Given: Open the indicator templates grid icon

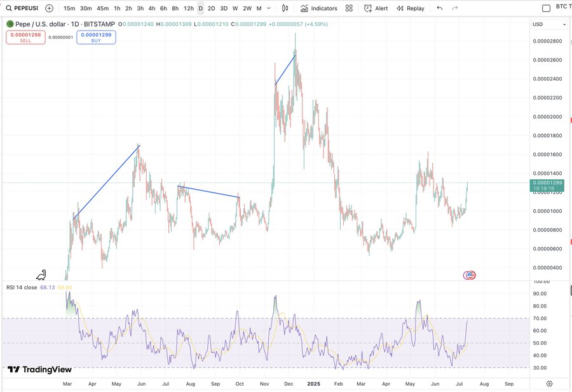Looking at the screenshot, I should click(x=349, y=8).
